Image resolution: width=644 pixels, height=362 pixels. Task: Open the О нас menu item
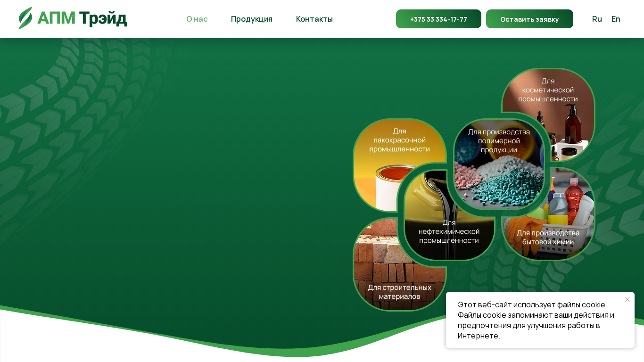point(197,19)
